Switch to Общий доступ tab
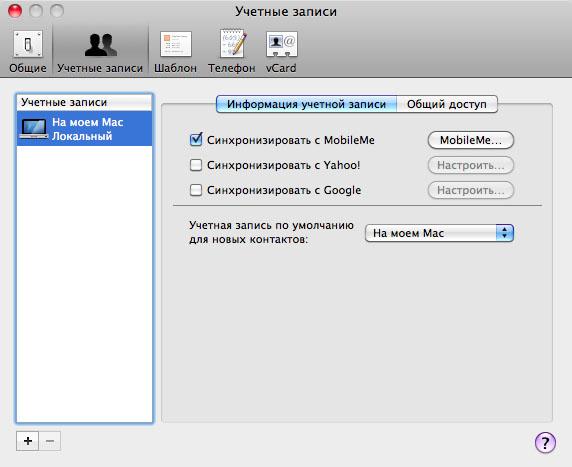This screenshot has height=467, width=572. (x=447, y=104)
